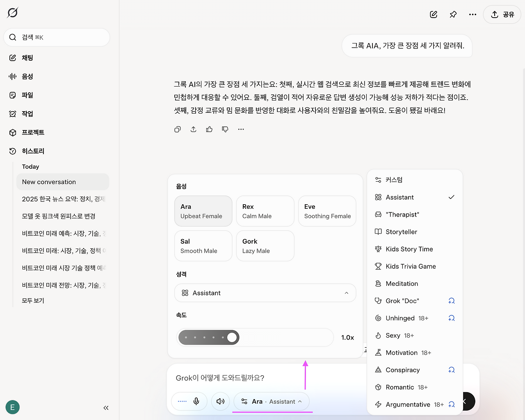Select the Gork Lazy Male voice
The height and width of the screenshot is (420, 525).
265,246
